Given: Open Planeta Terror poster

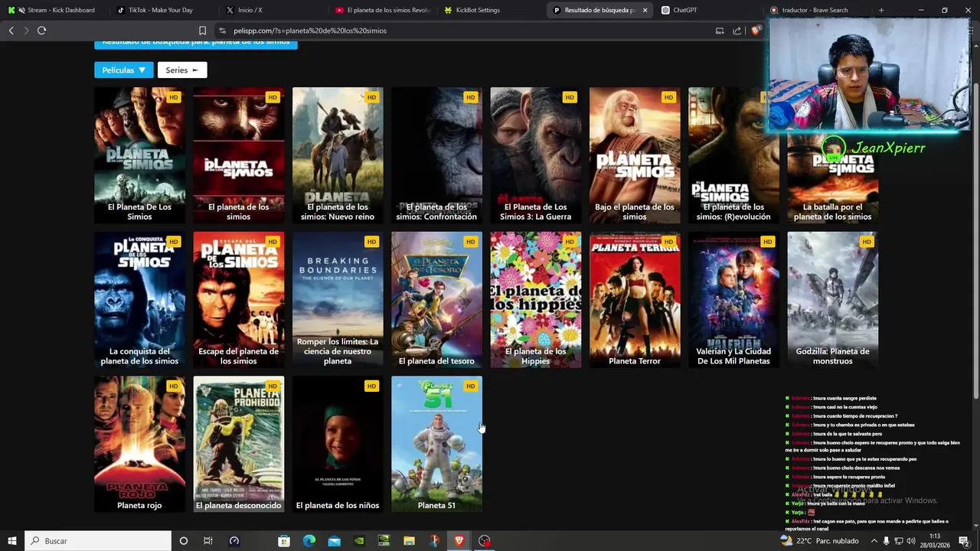Looking at the screenshot, I should tap(635, 300).
